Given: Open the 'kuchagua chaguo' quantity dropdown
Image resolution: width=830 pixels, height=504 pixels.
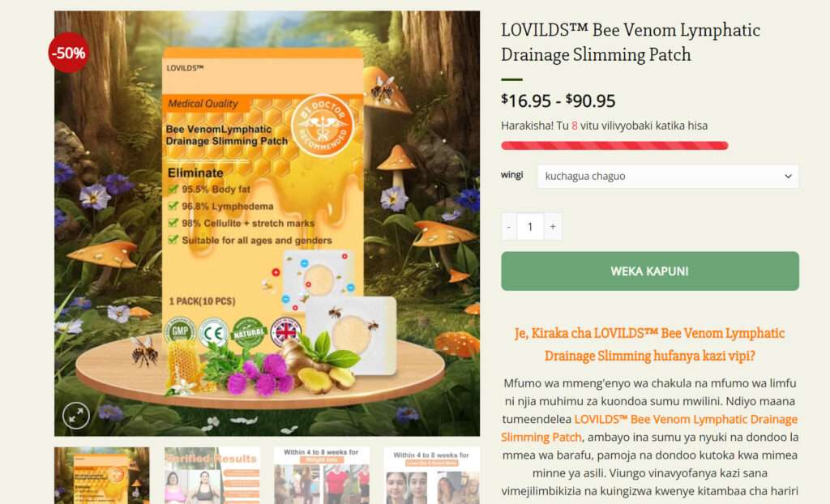Looking at the screenshot, I should 668,177.
